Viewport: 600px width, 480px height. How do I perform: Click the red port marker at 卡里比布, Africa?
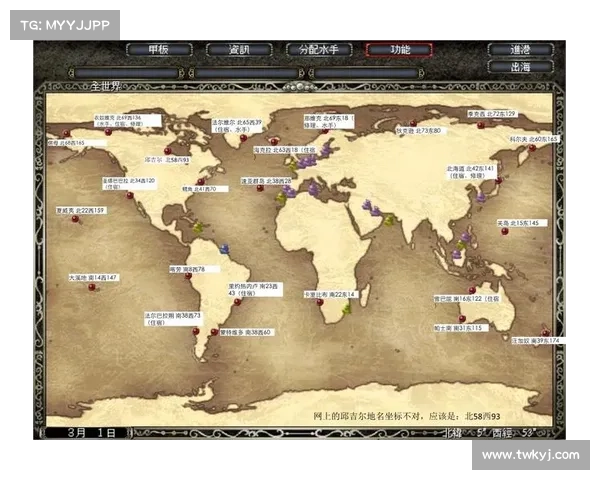click(320, 304)
